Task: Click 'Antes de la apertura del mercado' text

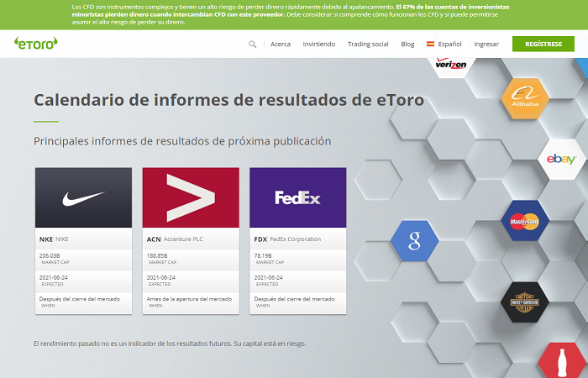Action: 189,299
